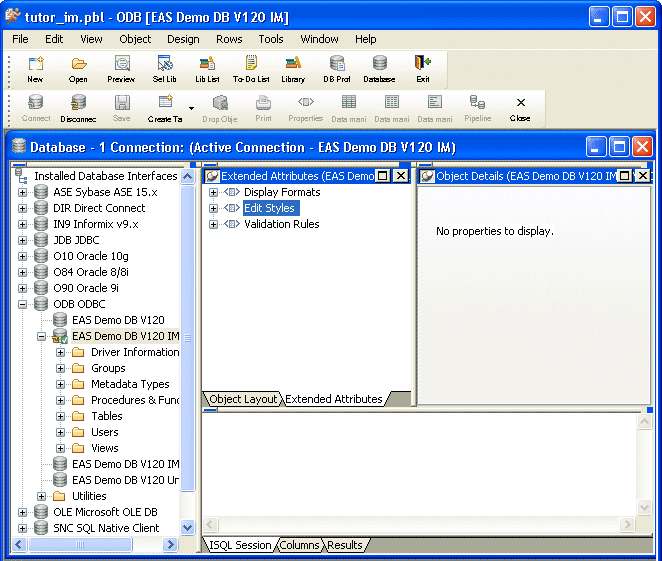662x561 pixels.
Task: Click the Preview toolbar icon
Action: point(122,69)
